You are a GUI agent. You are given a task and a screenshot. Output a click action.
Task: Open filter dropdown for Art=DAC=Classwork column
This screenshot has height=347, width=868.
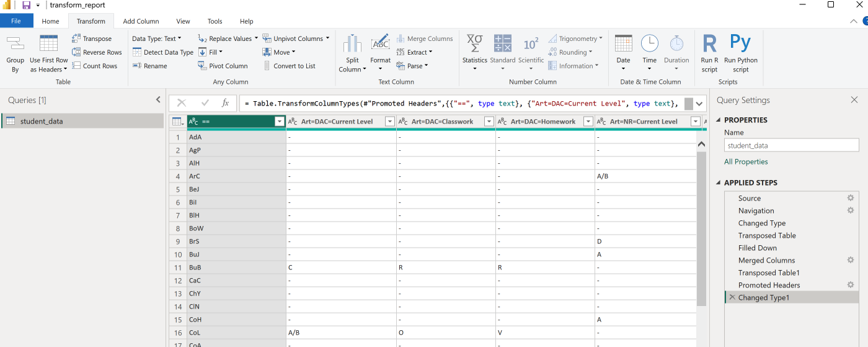click(x=489, y=122)
